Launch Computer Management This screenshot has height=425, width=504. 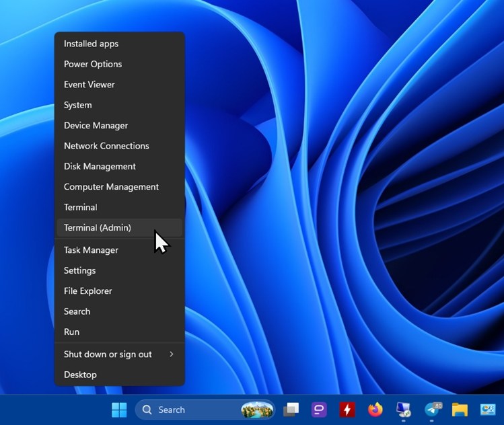coord(120,187)
